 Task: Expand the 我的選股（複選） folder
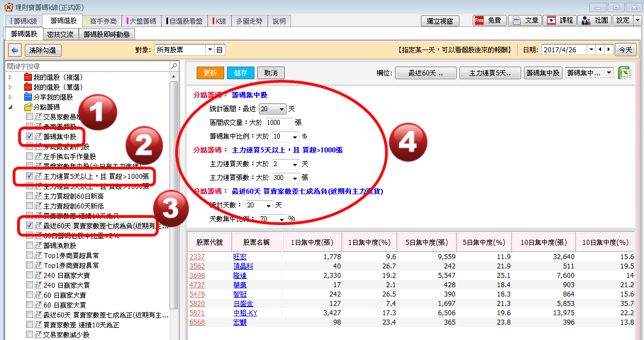(x=10, y=77)
